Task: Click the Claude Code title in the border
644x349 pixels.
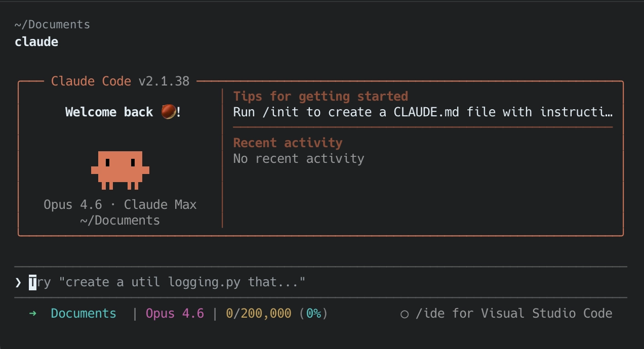Action: [x=91, y=81]
